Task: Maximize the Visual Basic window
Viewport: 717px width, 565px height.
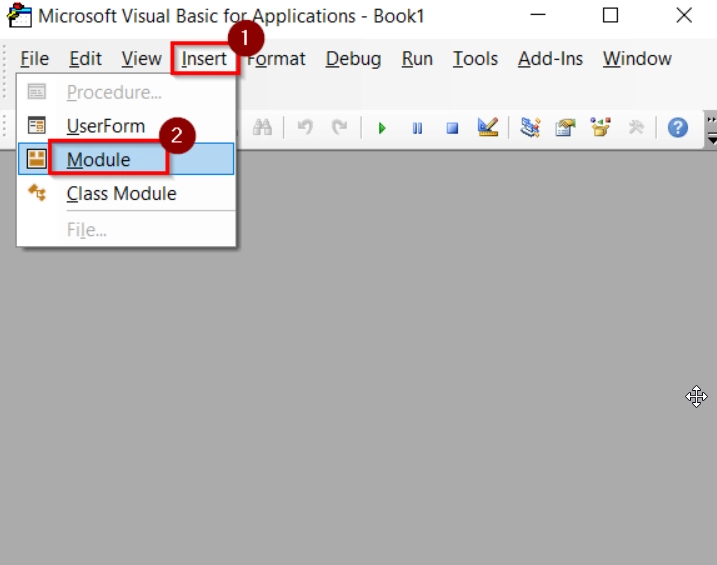Action: click(x=610, y=15)
